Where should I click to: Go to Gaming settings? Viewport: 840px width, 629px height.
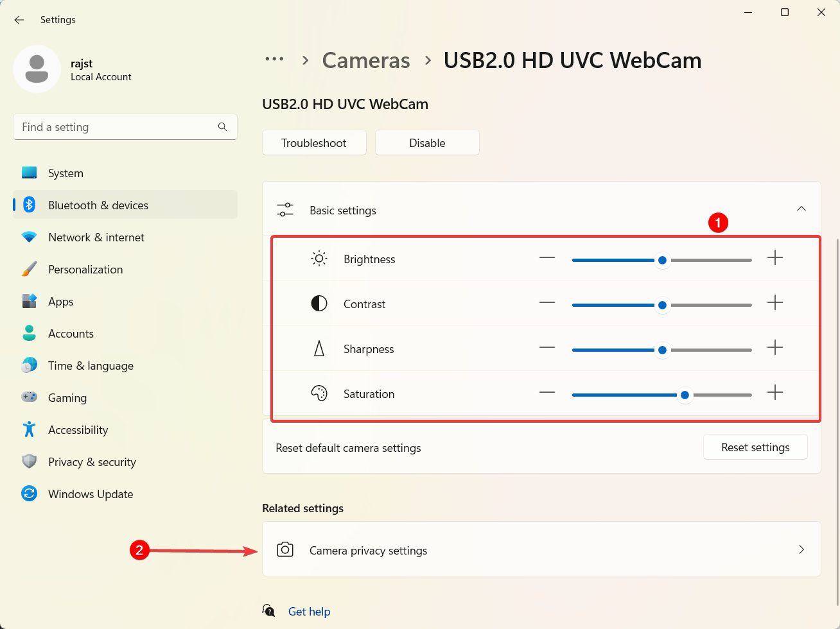coord(125,397)
